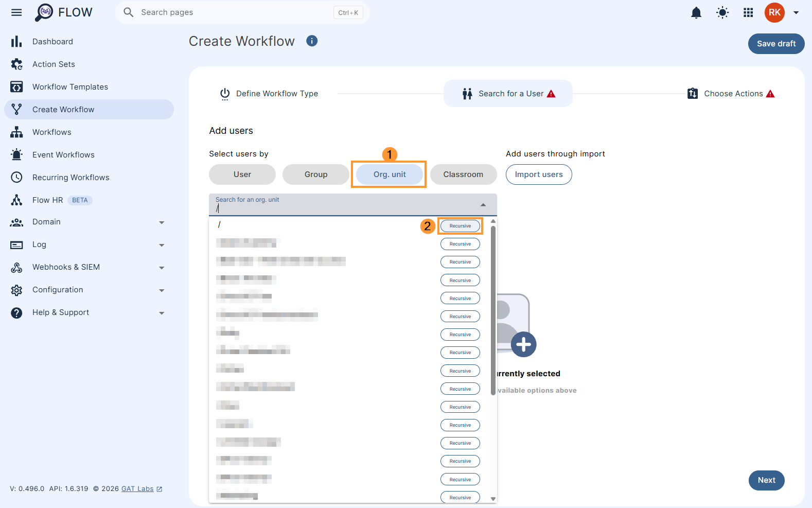Screen dimensions: 812x508
Task: Expand the Configuration sidebar section
Action: coord(162,290)
